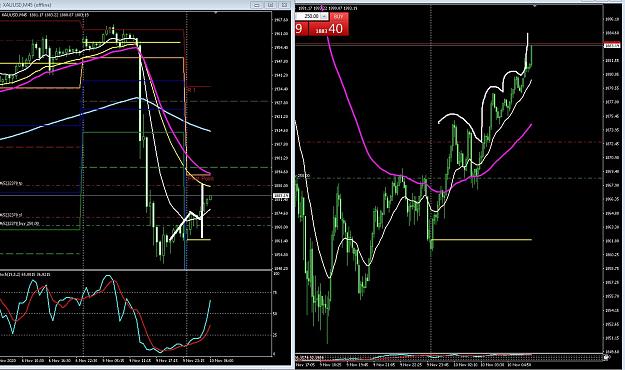Click the small icon at right chart's bottom corner

tap(606, 358)
